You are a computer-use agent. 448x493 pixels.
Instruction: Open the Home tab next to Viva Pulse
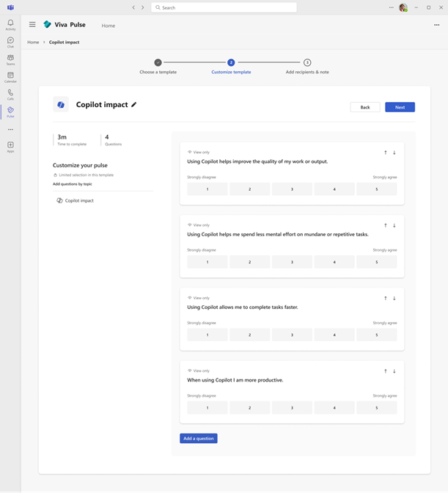(108, 26)
